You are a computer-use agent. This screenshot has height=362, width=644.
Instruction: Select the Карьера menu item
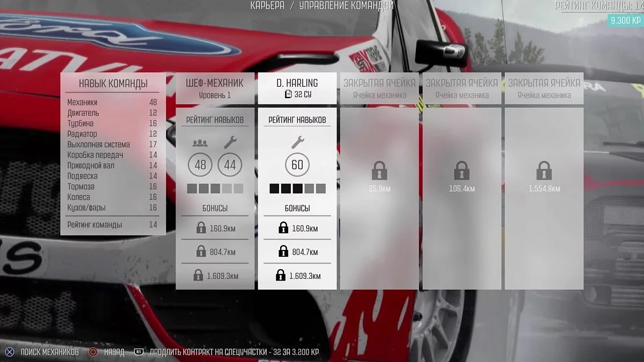click(x=266, y=5)
